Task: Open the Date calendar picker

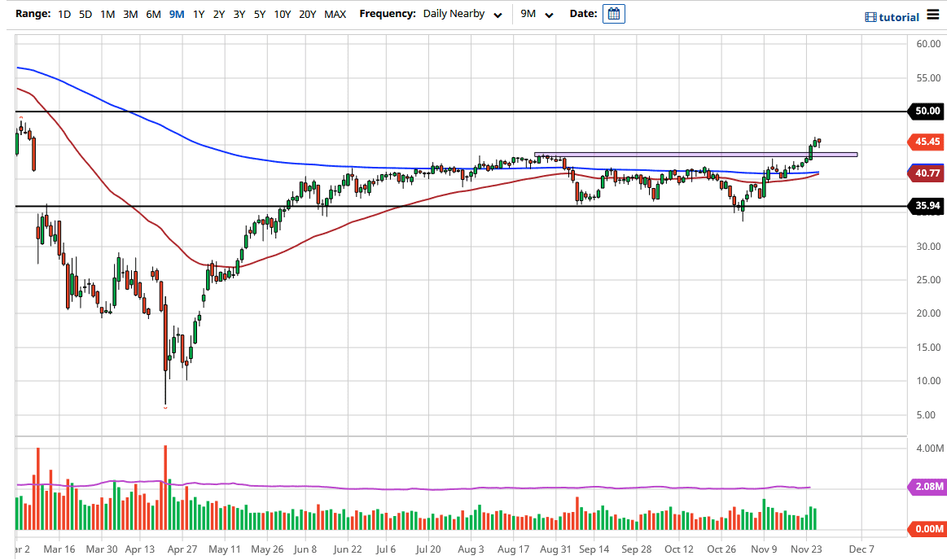Action: point(614,14)
